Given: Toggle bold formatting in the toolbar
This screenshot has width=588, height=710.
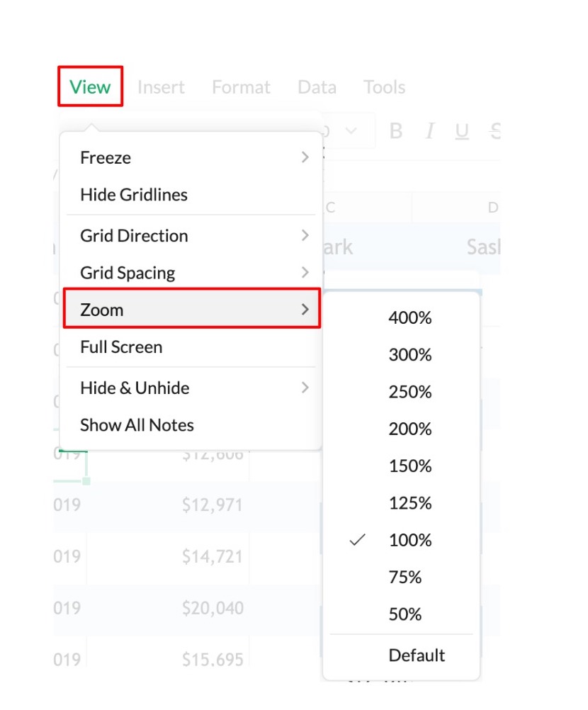Looking at the screenshot, I should 396,131.
